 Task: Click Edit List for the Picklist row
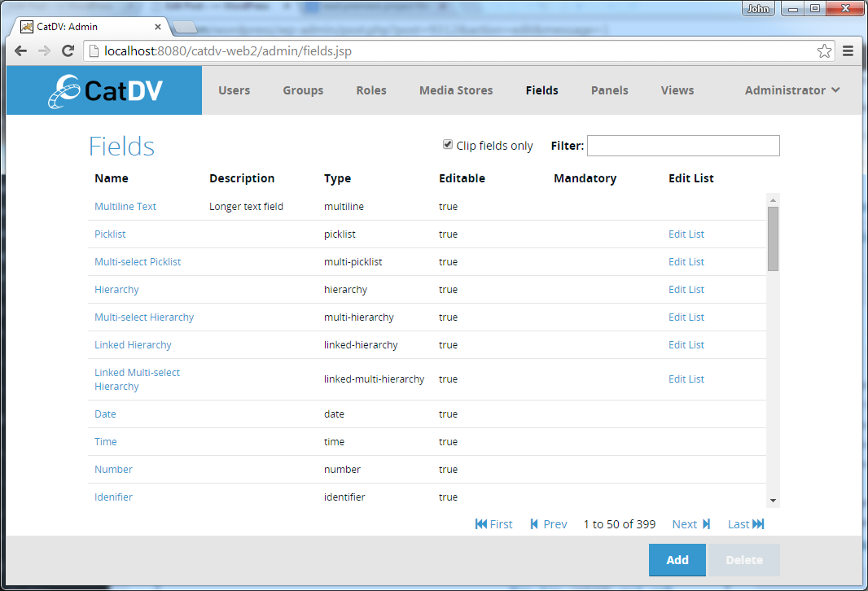coord(686,234)
